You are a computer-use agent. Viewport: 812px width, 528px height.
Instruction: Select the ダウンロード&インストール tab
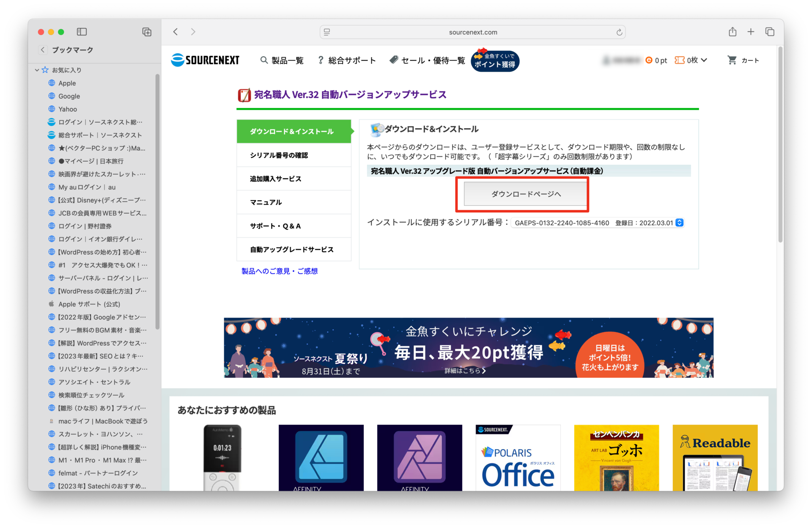(294, 131)
